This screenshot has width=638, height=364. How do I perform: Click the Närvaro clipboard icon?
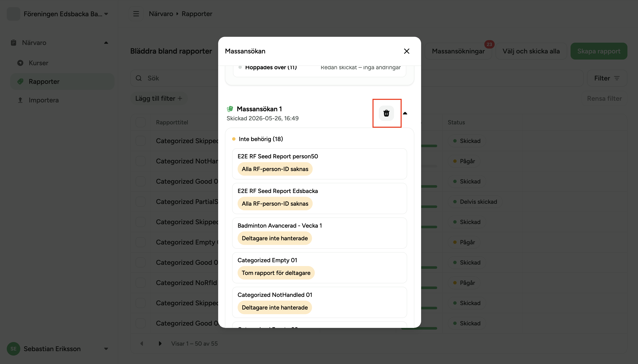(14, 43)
